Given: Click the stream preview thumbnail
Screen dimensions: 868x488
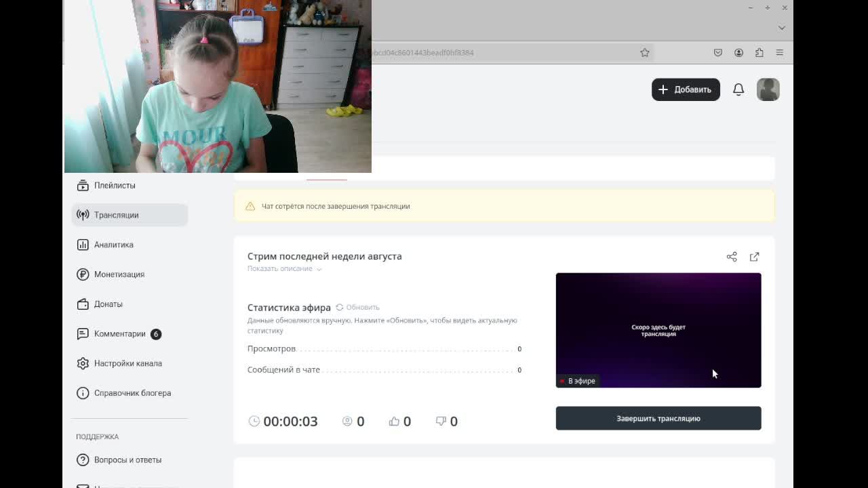Looking at the screenshot, I should (658, 330).
